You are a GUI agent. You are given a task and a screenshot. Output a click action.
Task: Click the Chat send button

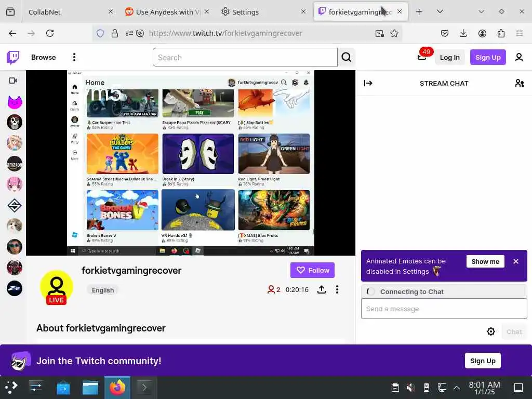point(514,331)
